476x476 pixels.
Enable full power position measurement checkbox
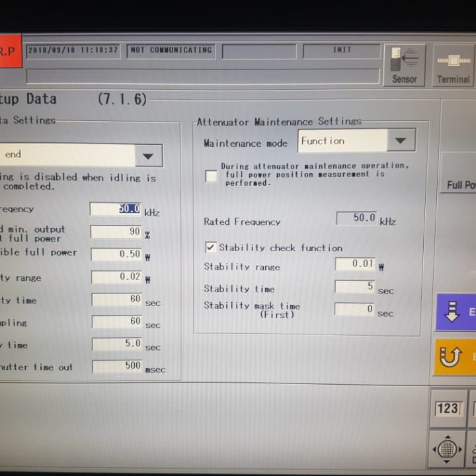coord(211,176)
